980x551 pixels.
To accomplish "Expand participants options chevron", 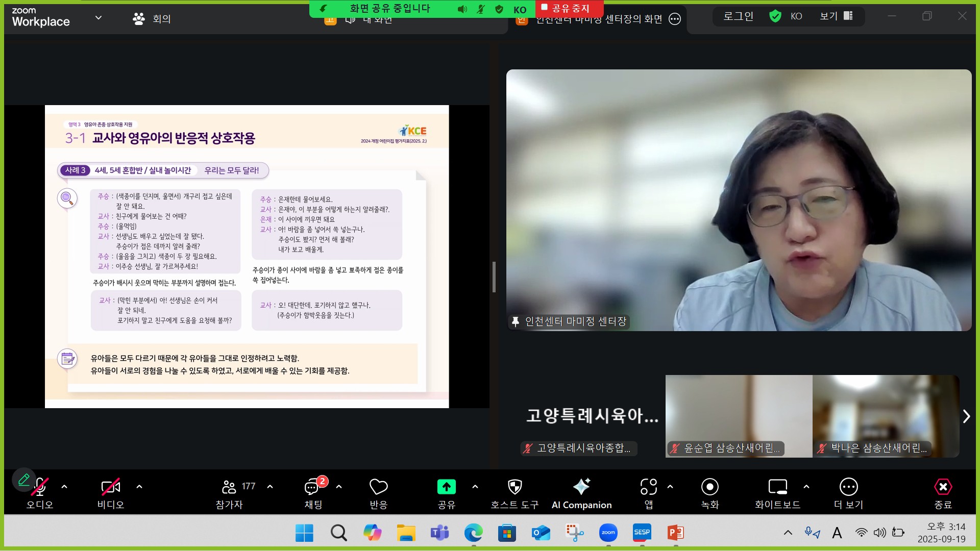I will tap(270, 487).
